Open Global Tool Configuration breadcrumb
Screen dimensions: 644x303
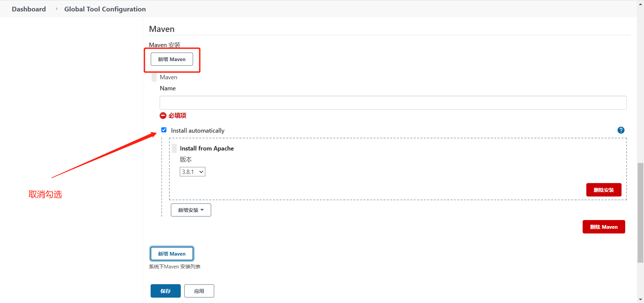105,9
